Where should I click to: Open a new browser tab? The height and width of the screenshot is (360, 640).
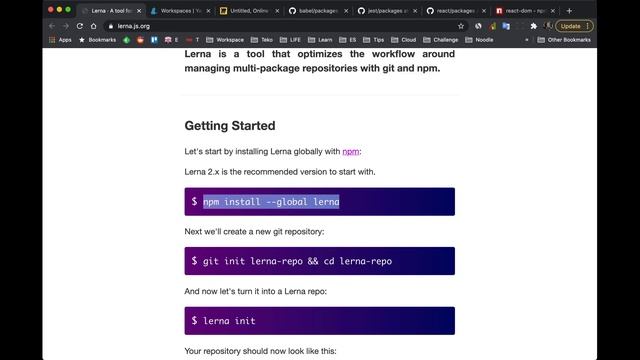(569, 11)
